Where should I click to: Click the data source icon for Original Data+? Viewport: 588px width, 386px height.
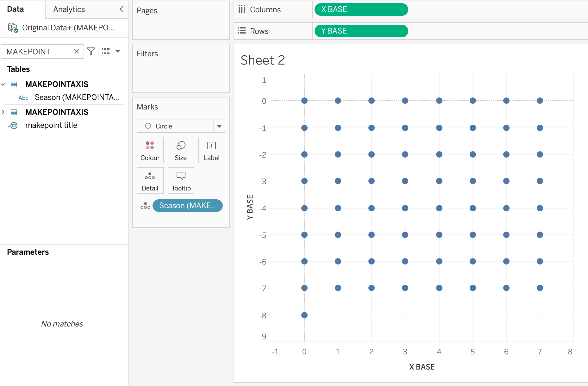(13, 28)
